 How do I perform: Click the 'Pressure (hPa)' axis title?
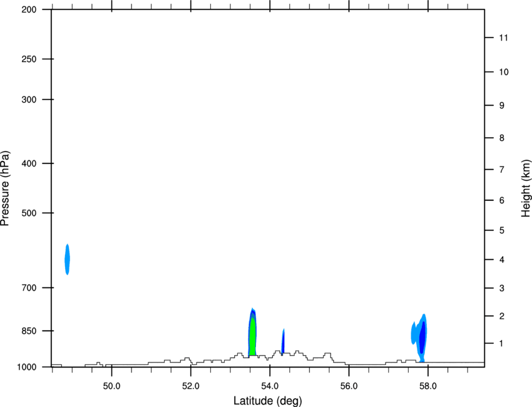pyautogui.click(x=5, y=188)
